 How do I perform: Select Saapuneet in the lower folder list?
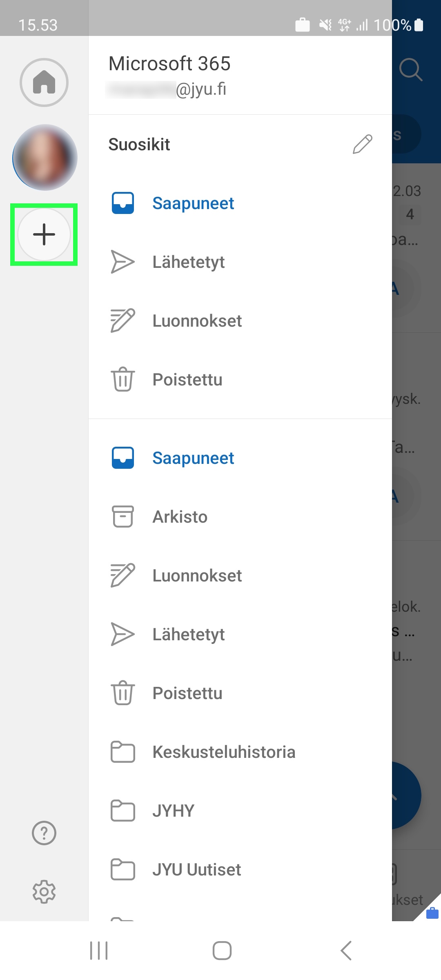coord(193,457)
